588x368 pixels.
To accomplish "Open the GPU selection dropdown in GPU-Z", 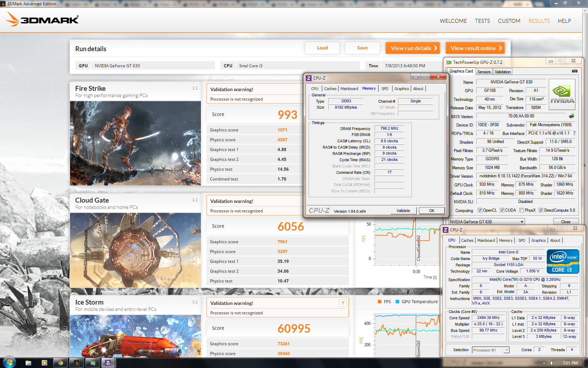I will pos(486,222).
